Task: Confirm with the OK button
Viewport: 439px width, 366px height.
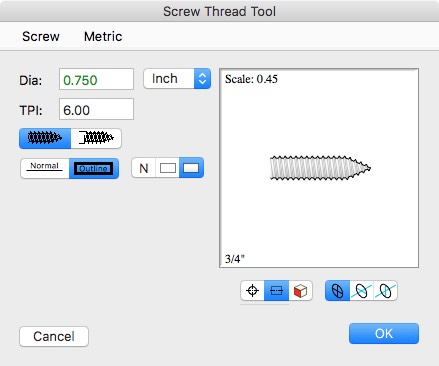Action: point(384,333)
